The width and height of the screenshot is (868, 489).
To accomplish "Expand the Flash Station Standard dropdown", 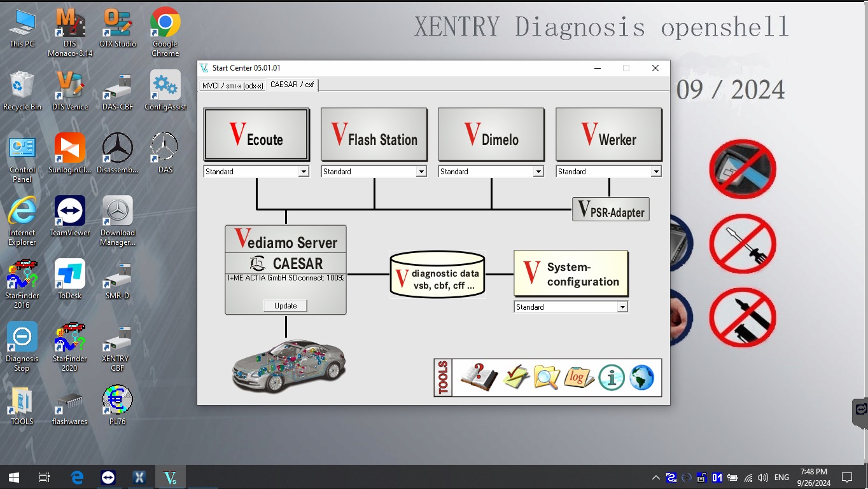I will pos(421,172).
